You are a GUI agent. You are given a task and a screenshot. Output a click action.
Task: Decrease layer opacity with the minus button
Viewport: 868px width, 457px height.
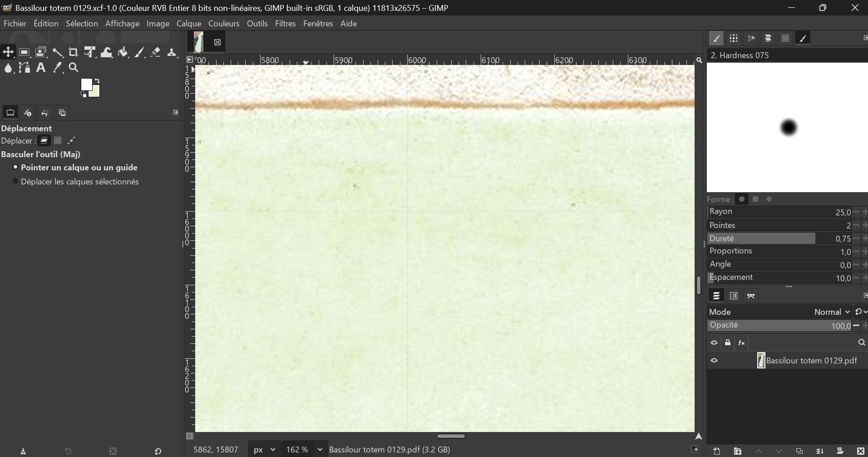(856, 325)
